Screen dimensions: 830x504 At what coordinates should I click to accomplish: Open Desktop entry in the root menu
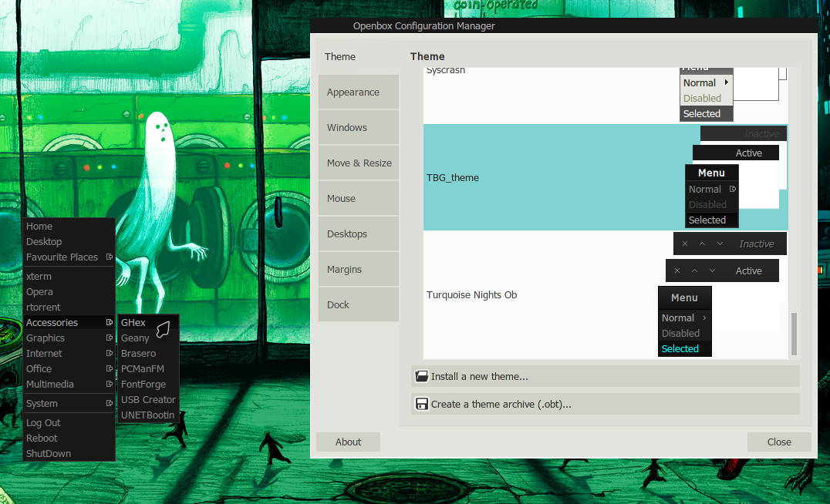tap(69, 242)
